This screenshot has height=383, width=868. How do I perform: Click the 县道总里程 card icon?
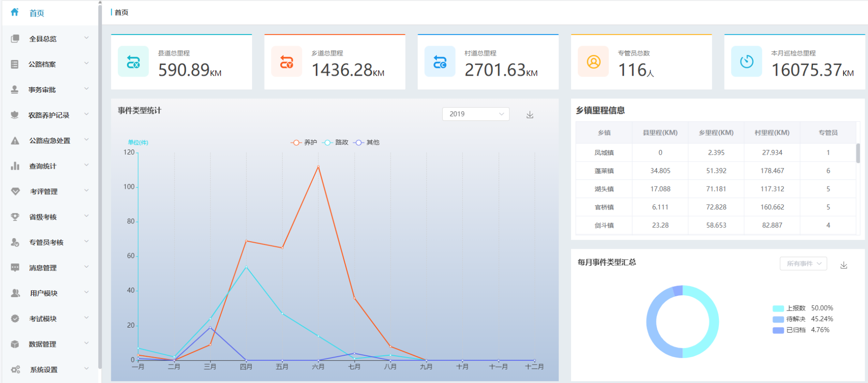[x=133, y=62]
